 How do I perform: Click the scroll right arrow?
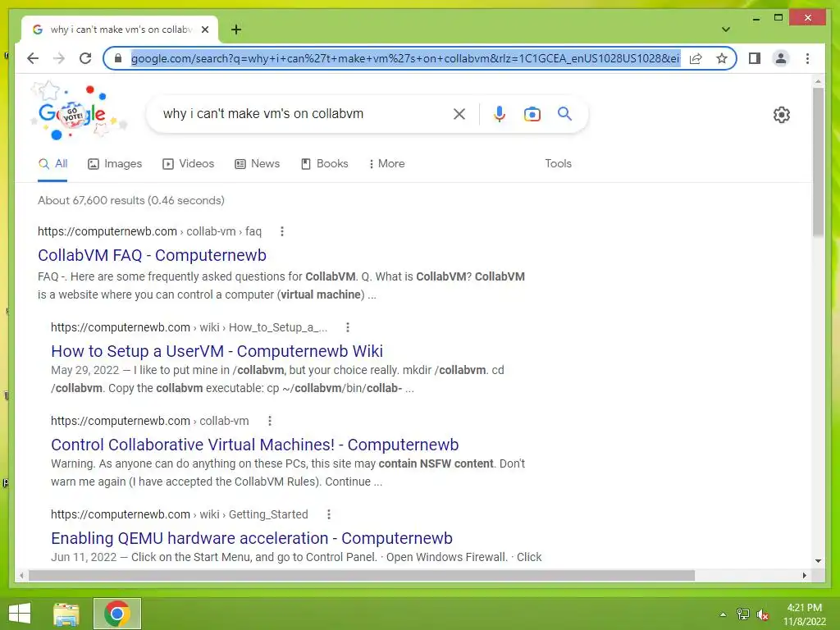point(805,575)
